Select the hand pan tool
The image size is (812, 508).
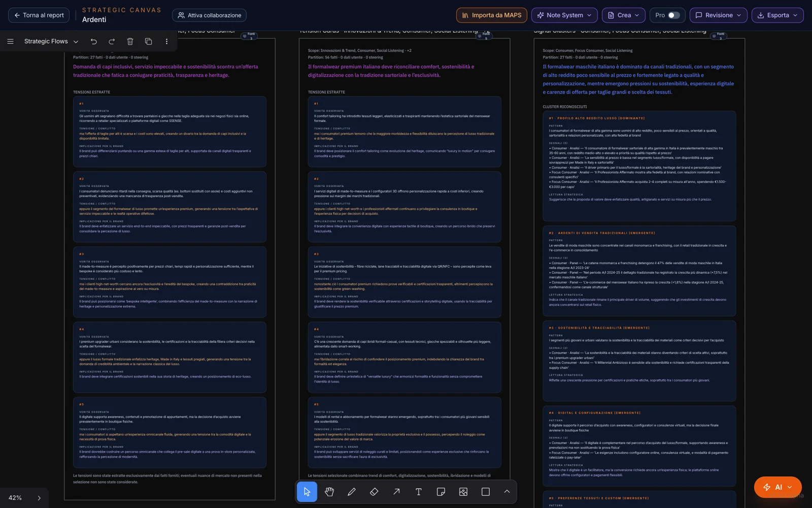329,492
